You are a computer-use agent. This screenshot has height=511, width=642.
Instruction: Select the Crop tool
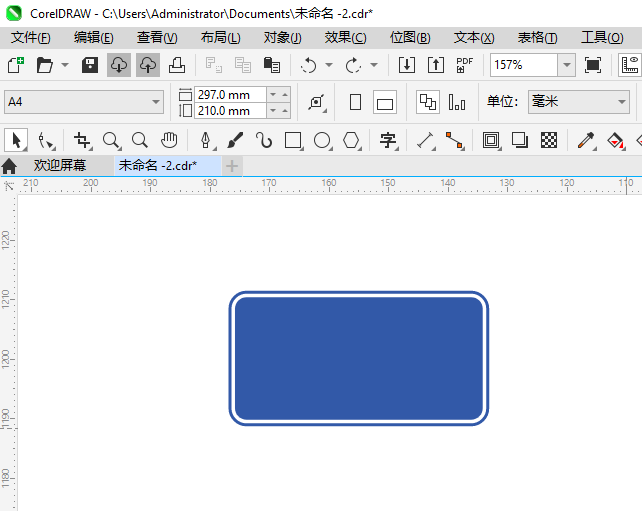pyautogui.click(x=82, y=140)
